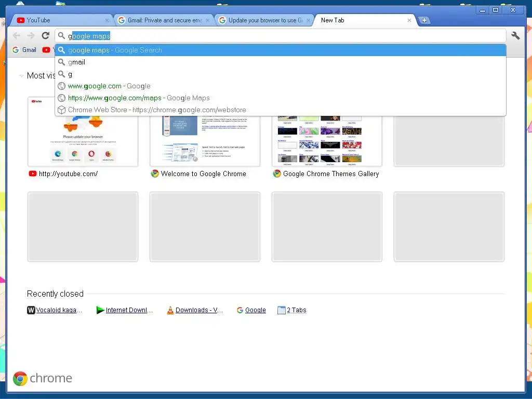Reopen Vocaloid kaga... recently closed page
Viewport: 532px width, 399px height.
click(x=59, y=310)
